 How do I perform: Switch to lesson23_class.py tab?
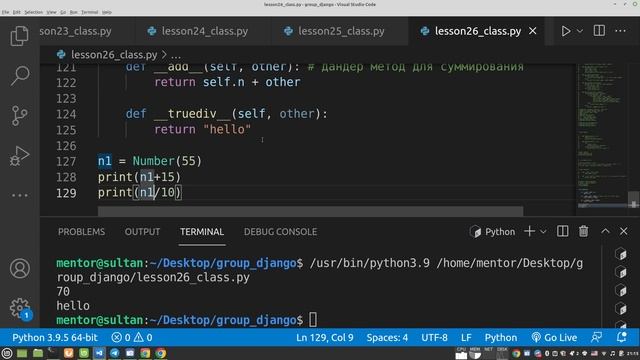point(76,31)
